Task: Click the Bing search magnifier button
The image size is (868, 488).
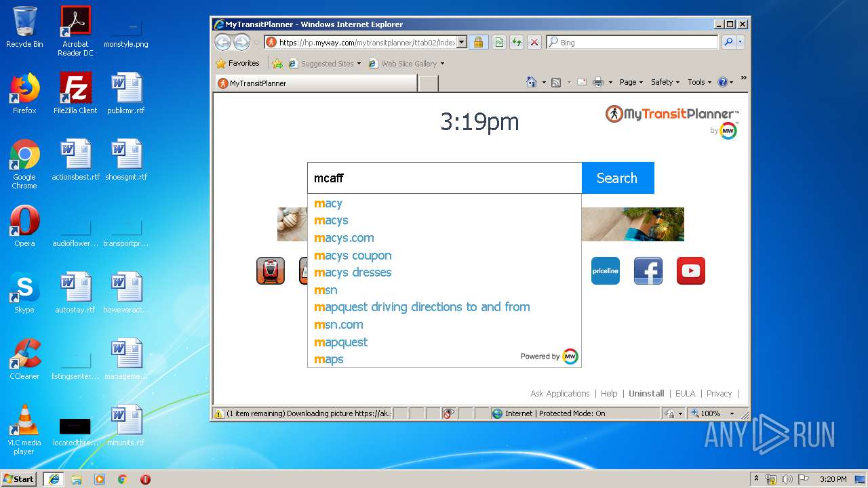Action: 728,42
